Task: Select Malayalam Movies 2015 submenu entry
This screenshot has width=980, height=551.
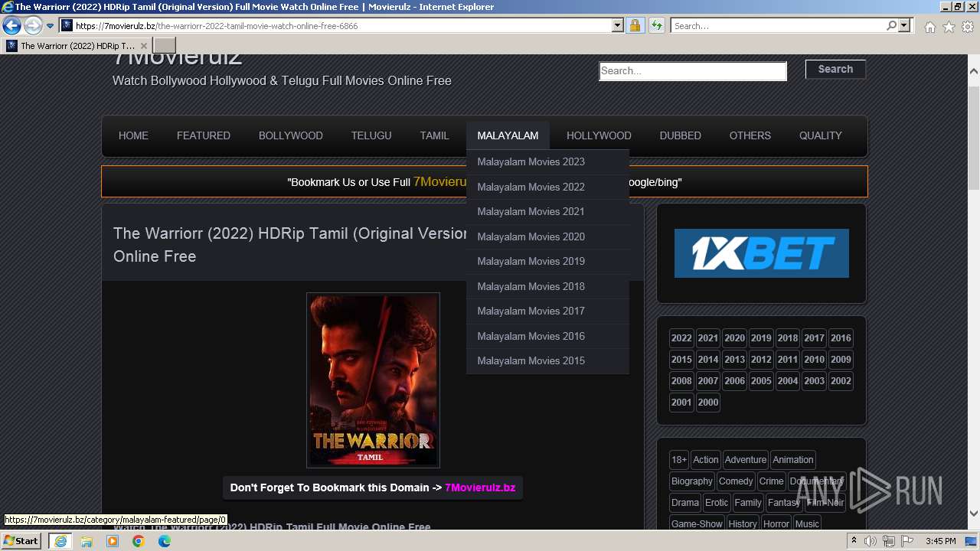Action: coord(547,360)
